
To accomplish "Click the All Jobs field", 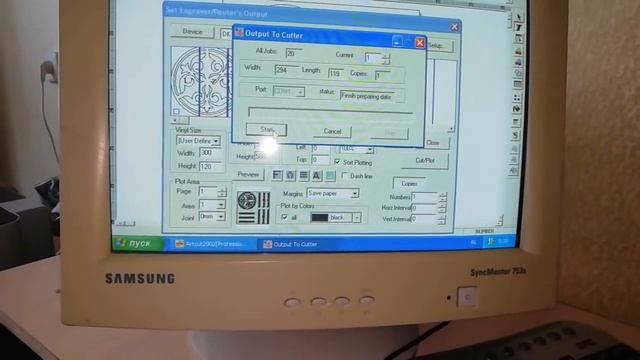I will coord(294,53).
